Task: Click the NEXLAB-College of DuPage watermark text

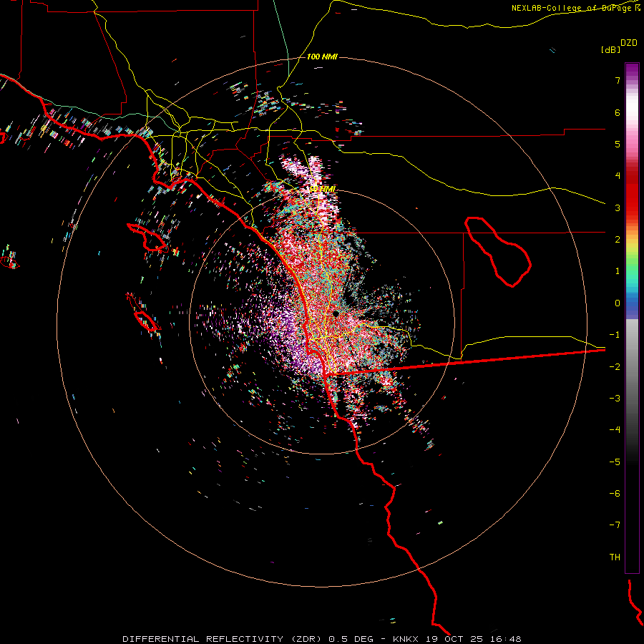Action: coord(575,8)
